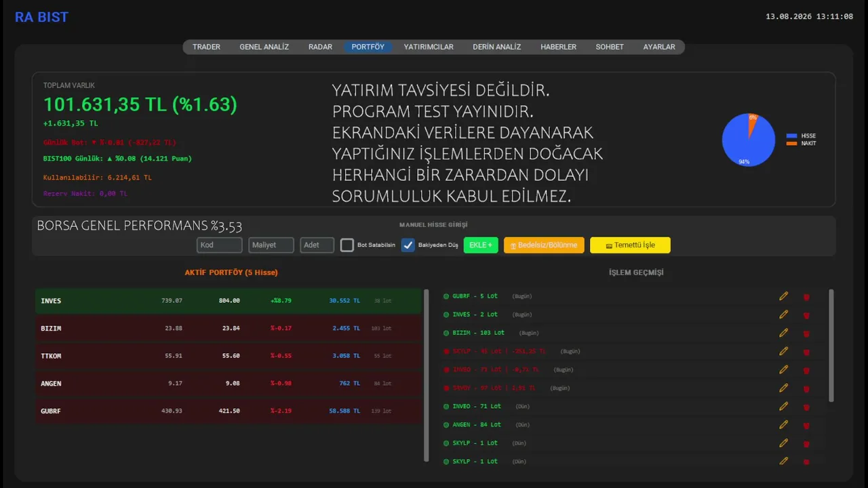
Task: Edit the SKYLP 45 Lot sell entry
Action: pos(784,351)
